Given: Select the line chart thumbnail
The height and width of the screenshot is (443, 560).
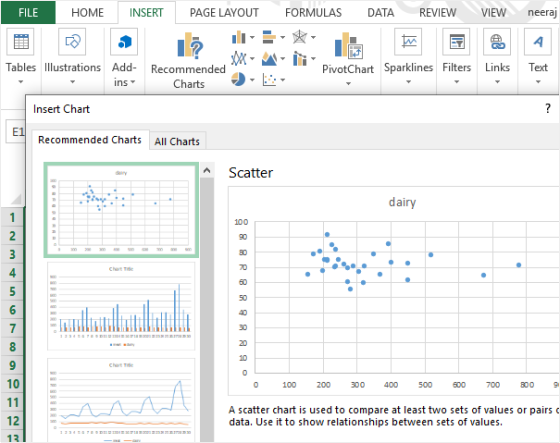Looking at the screenshot, I should click(x=121, y=401).
